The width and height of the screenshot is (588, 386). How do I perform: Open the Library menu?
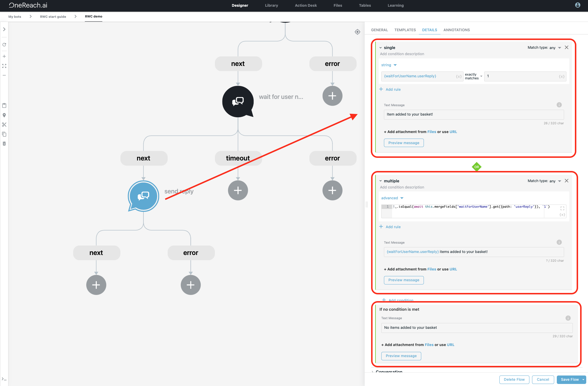[x=271, y=5]
